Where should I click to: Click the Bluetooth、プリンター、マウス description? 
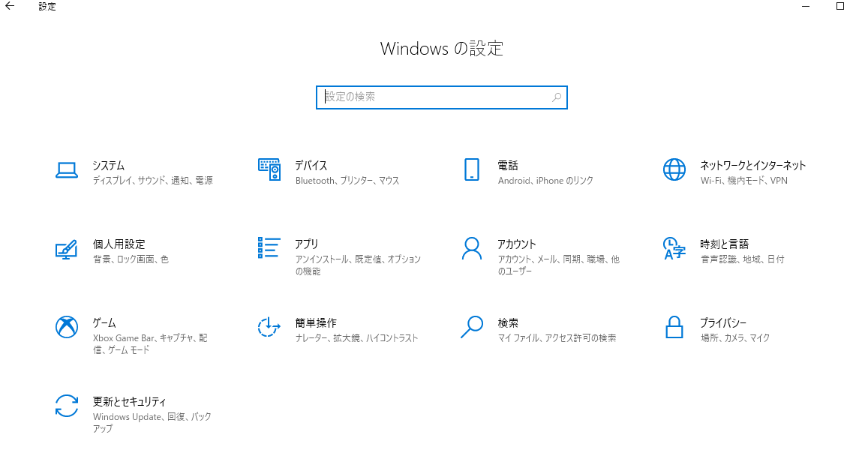[347, 181]
